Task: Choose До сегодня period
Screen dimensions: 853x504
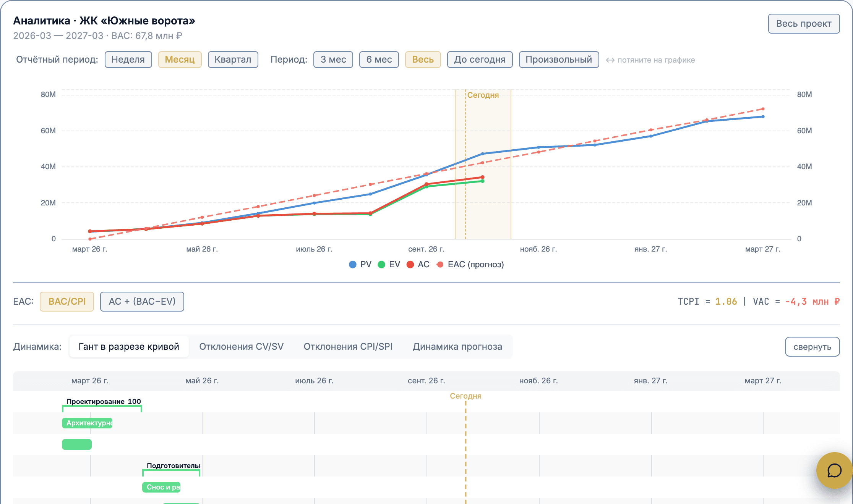Action: click(480, 60)
